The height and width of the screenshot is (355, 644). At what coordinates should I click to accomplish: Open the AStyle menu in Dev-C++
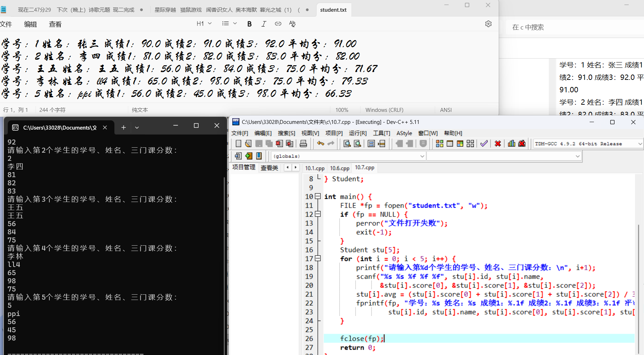coord(404,133)
